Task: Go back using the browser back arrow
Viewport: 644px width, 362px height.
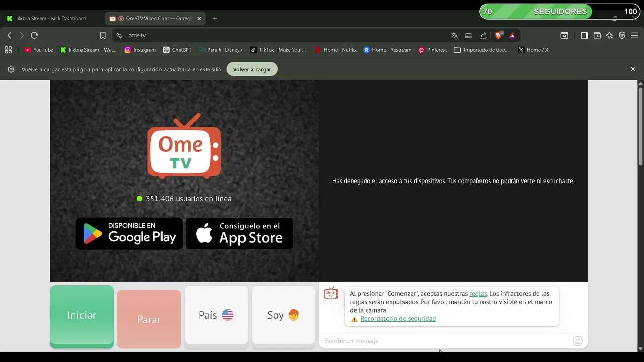Action: [x=9, y=35]
